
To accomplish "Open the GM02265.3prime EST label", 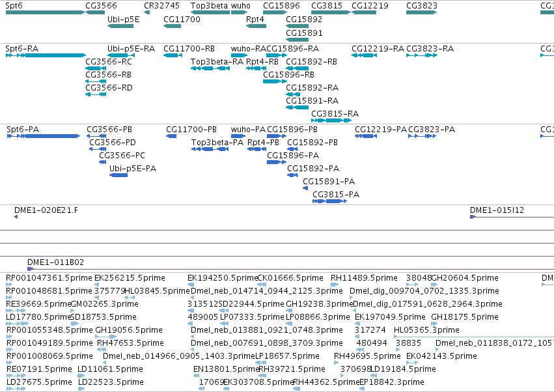I will (x=105, y=304).
